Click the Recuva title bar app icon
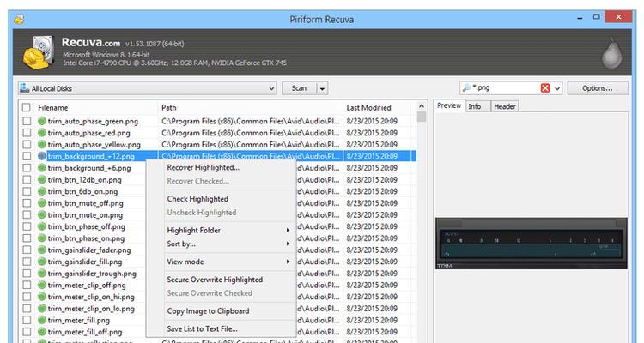The width and height of the screenshot is (644, 343). [x=19, y=19]
